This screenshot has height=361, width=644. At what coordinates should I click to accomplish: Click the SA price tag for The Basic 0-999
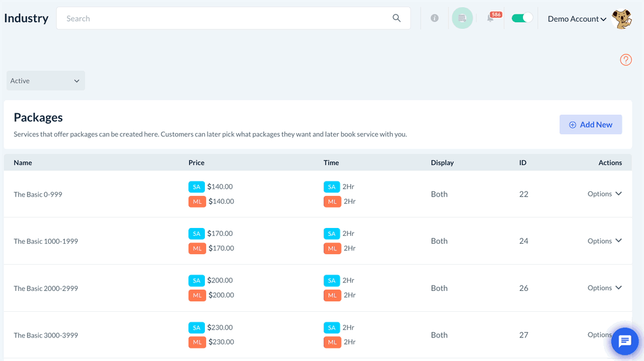[x=196, y=187]
